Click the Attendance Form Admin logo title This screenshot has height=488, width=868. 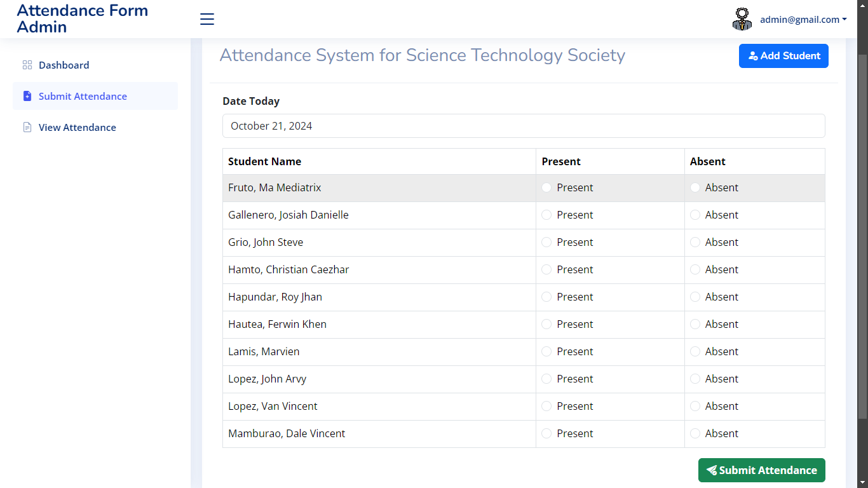coord(83,18)
